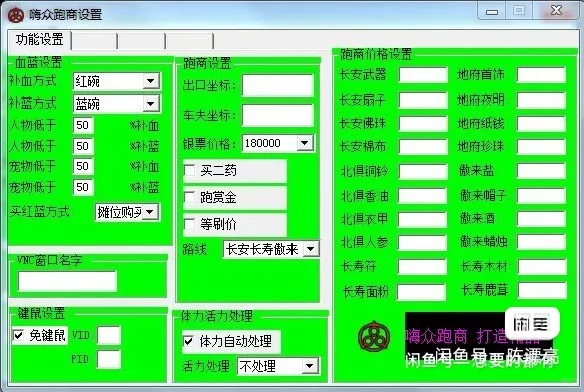Click the 地府珍珠 price field
This screenshot has height=392, width=584.
click(542, 147)
